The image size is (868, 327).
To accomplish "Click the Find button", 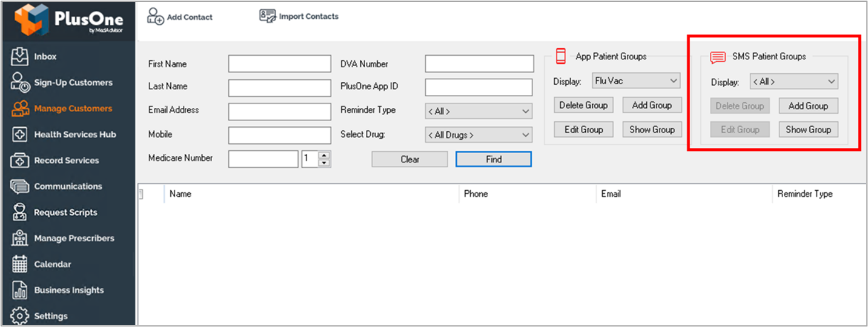I will 494,159.
